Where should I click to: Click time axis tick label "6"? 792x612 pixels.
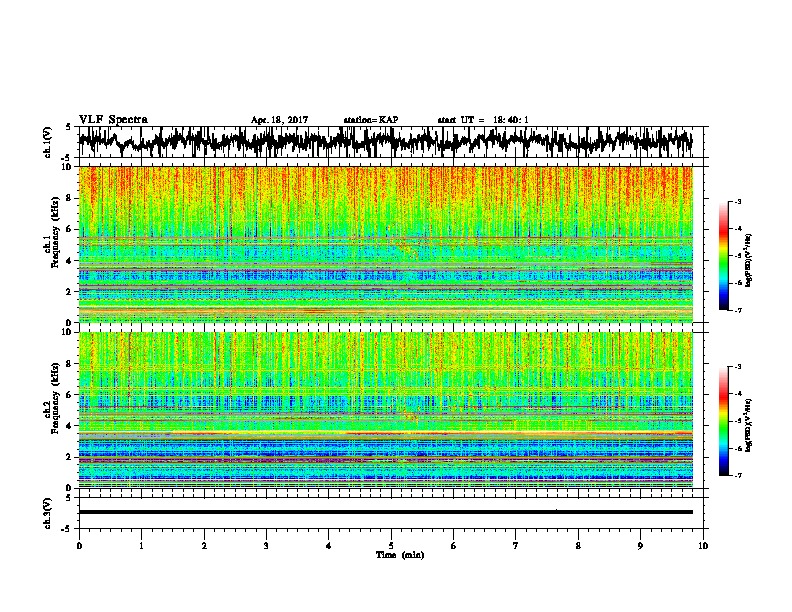(x=454, y=546)
